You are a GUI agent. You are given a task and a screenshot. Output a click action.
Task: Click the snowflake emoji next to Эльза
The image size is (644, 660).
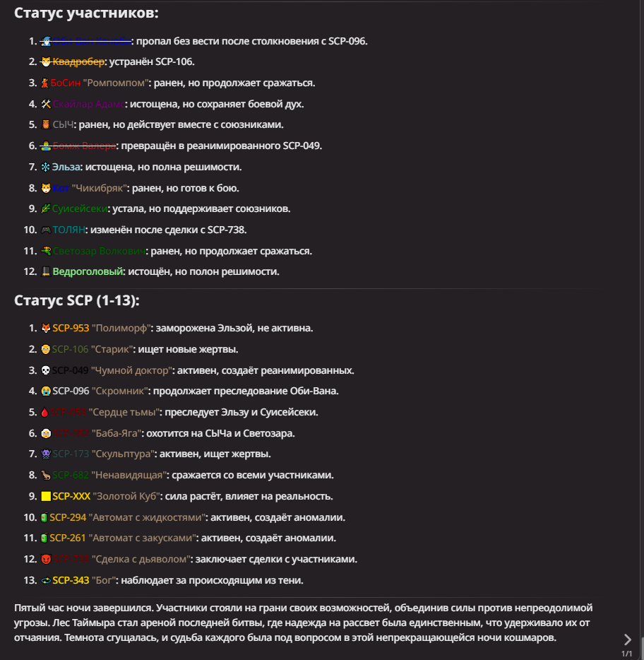coord(46,167)
